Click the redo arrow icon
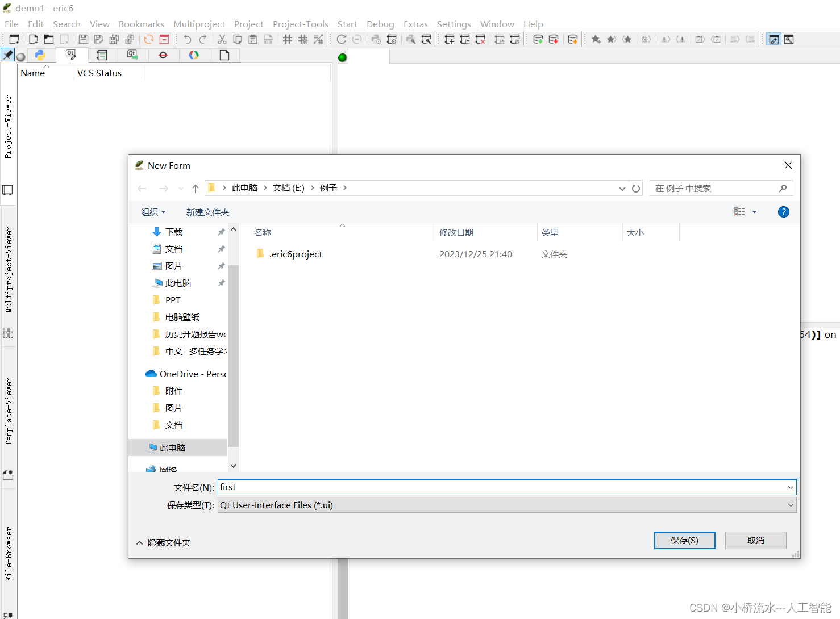Image resolution: width=840 pixels, height=619 pixels. click(203, 39)
